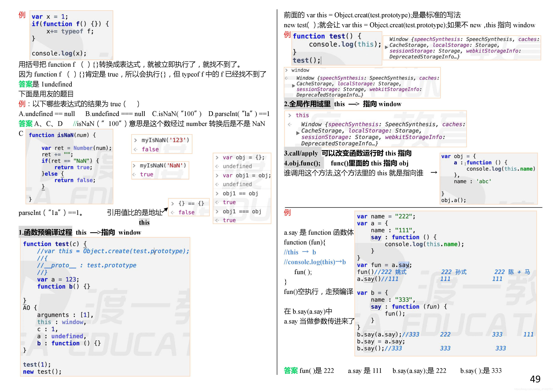Click the console line 'var obj1 = obj;'
The image size is (554, 392).
pos(247,176)
